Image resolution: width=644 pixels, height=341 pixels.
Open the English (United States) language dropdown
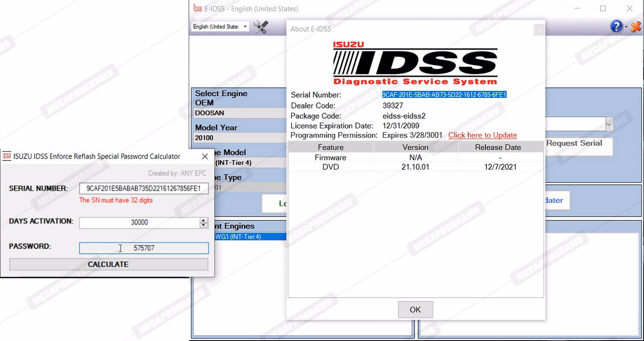point(220,26)
